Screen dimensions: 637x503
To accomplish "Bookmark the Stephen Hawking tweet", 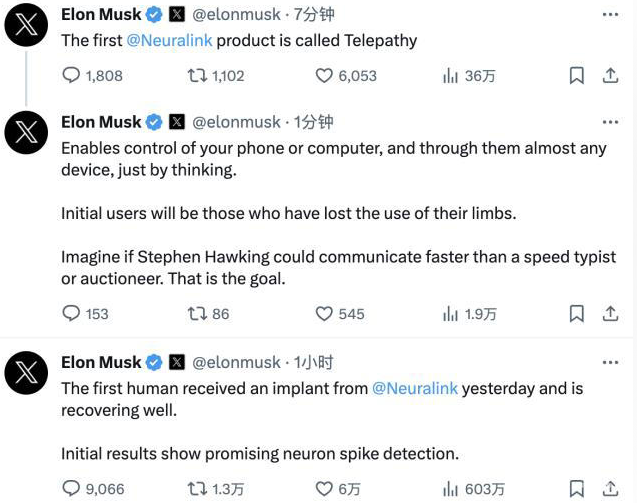I will 576,314.
